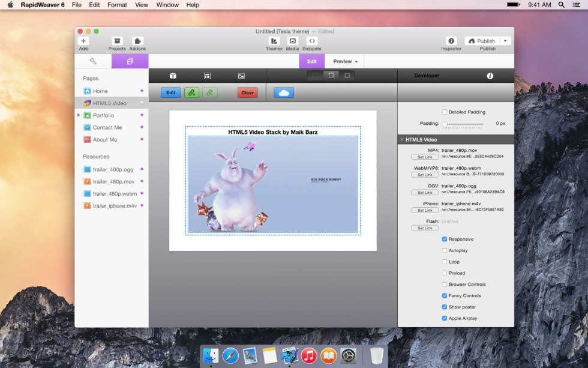Click Set Link for MP4
The width and height of the screenshot is (588, 368).
(425, 157)
